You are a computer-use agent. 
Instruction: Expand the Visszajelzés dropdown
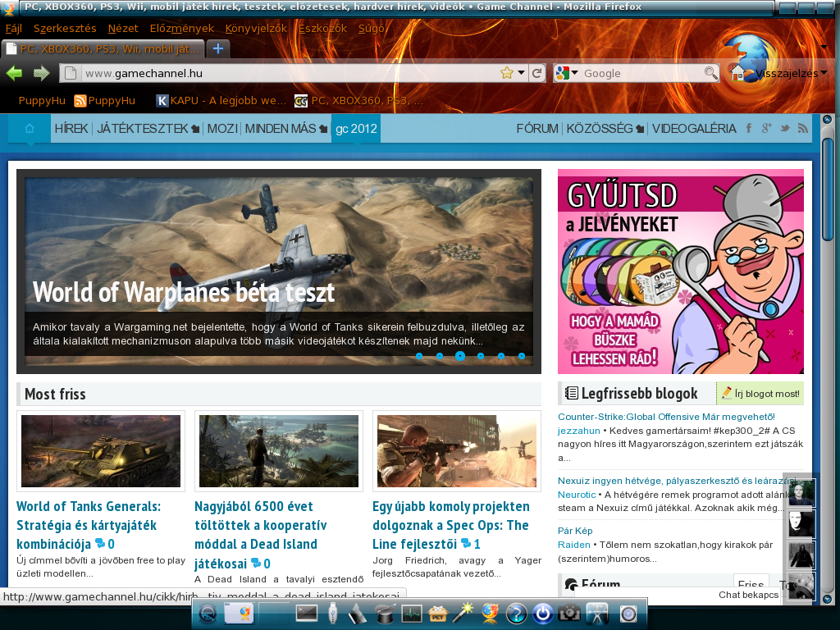click(x=824, y=73)
